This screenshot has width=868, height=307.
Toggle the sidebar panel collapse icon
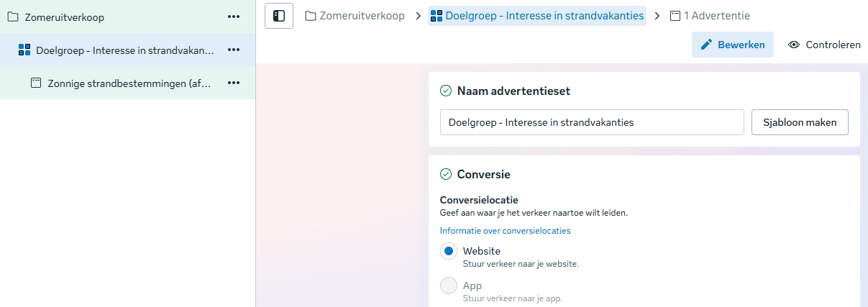pyautogui.click(x=279, y=16)
